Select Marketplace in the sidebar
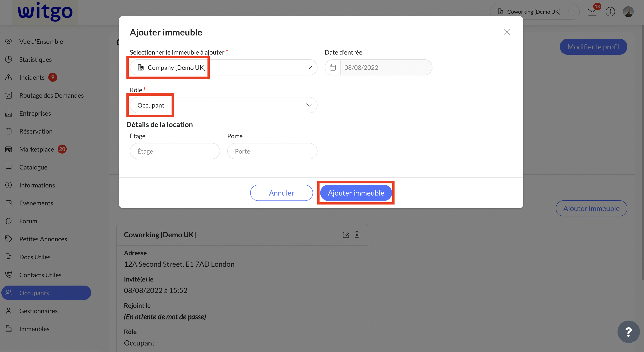The height and width of the screenshot is (352, 644). (x=46, y=149)
